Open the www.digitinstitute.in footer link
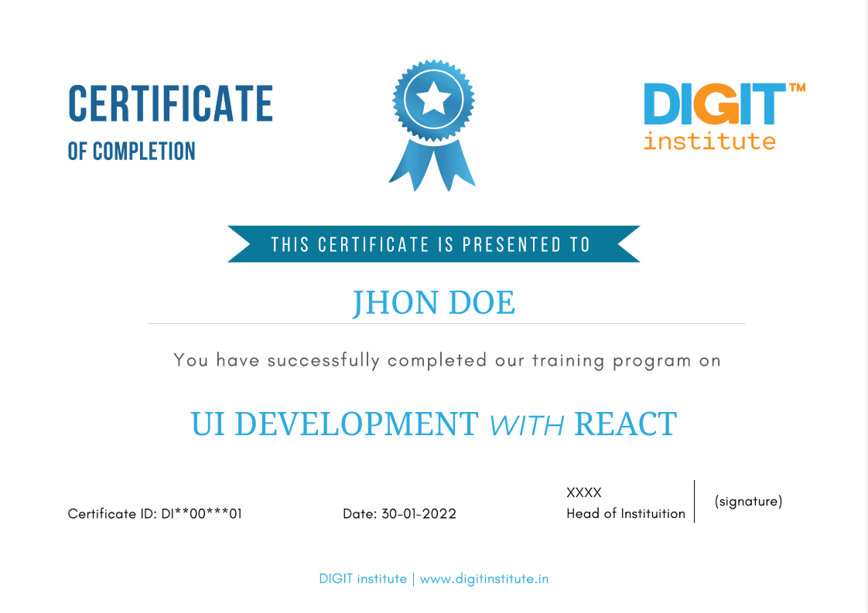The width and height of the screenshot is (868, 613). [484, 579]
